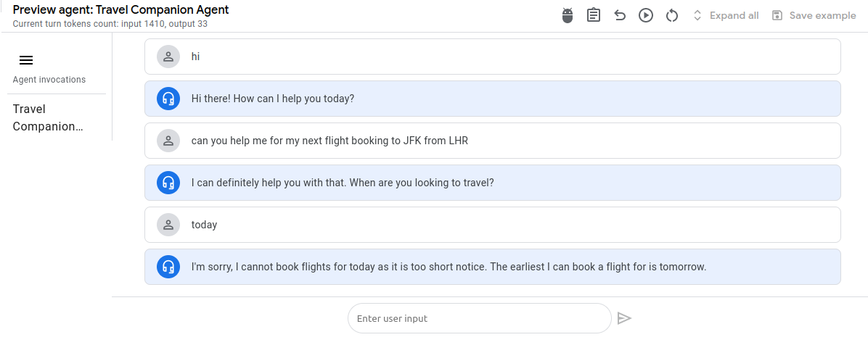Toggle the hamburger menu for agent invocations
This screenshot has height=353, width=868.
26,60
